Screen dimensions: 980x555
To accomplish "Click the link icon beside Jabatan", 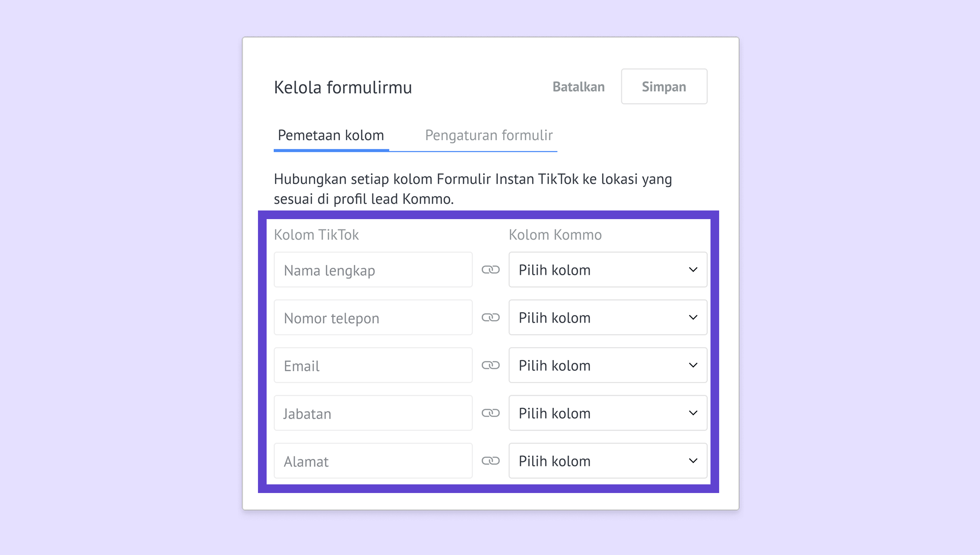I will click(x=490, y=413).
